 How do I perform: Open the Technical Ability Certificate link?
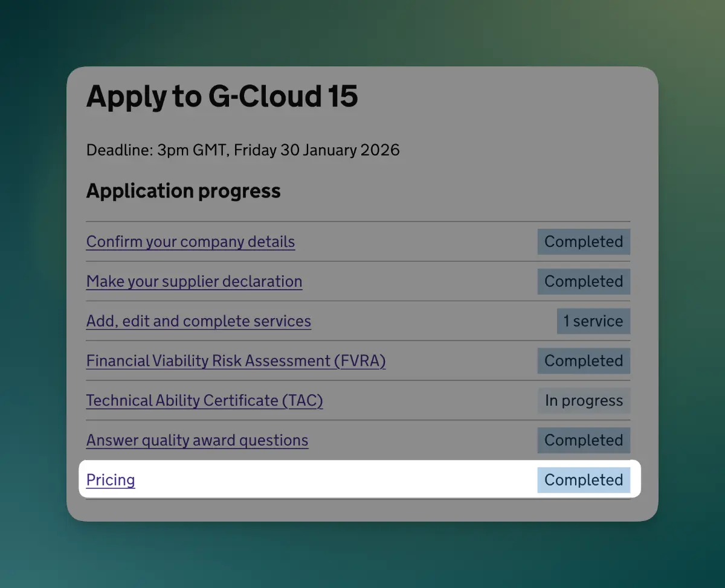(x=205, y=401)
